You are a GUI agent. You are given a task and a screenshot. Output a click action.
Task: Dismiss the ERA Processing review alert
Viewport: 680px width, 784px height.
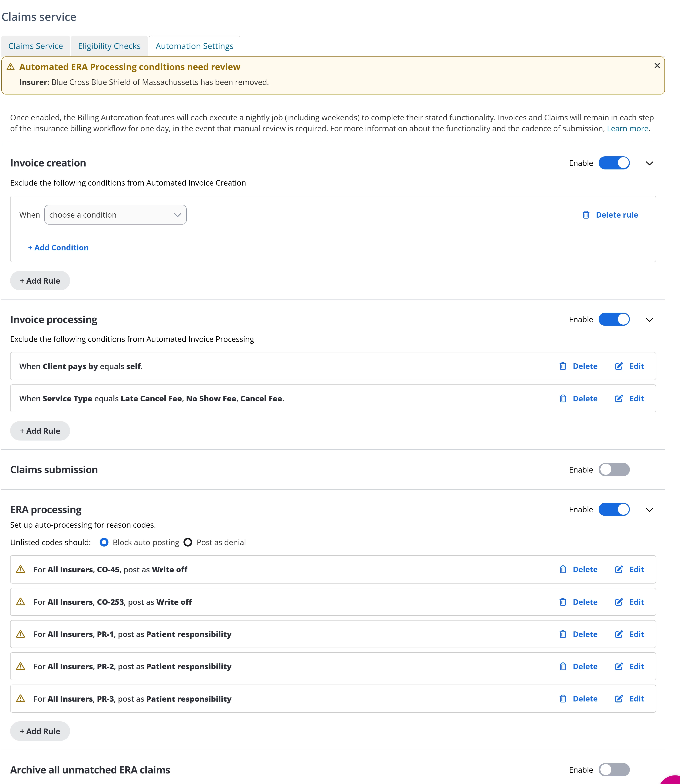(657, 66)
